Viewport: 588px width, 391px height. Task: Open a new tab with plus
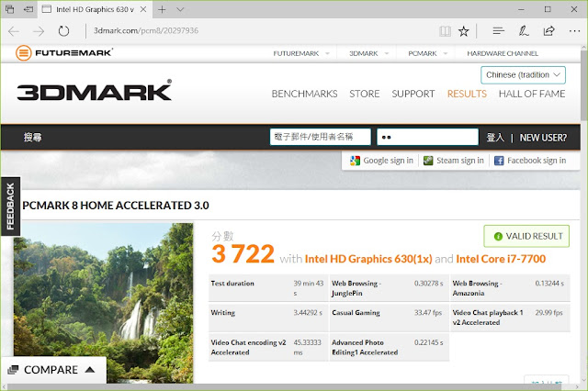[x=162, y=9]
